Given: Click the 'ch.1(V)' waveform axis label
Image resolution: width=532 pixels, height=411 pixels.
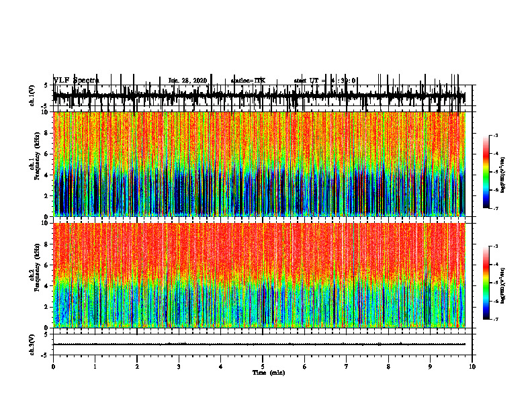Looking at the screenshot, I should coord(32,95).
